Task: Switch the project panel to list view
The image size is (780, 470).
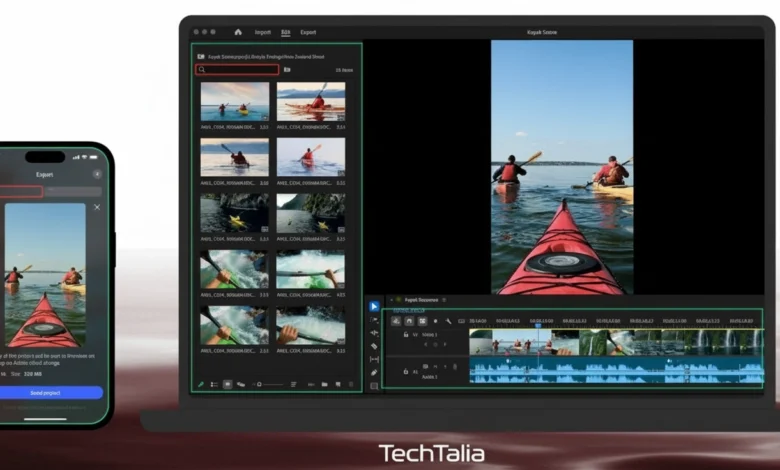Action: [x=214, y=384]
